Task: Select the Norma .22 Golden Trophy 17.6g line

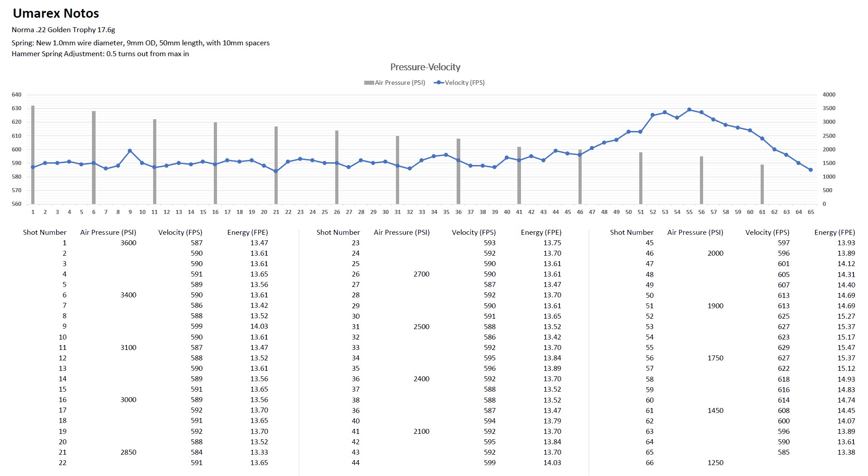Action: (63, 30)
